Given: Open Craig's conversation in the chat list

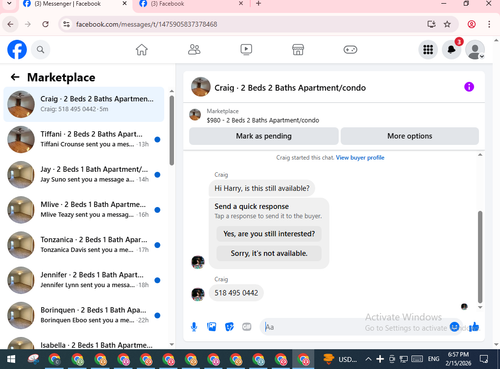Looking at the screenshot, I should [x=84, y=104].
